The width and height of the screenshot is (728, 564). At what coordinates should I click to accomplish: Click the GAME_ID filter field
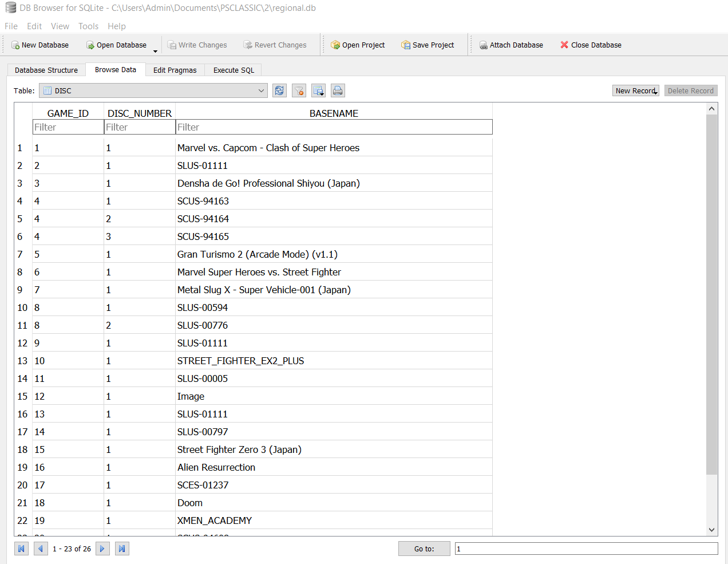(x=68, y=127)
